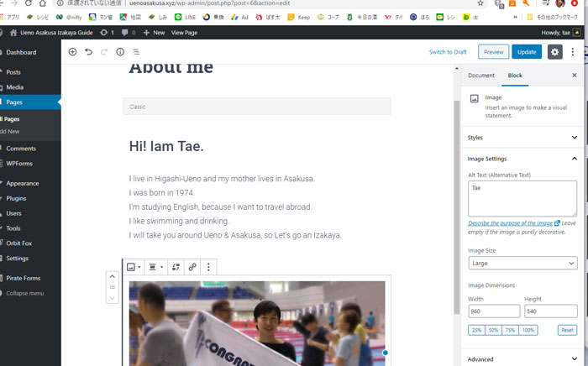Set image size to 75%

[x=510, y=330]
